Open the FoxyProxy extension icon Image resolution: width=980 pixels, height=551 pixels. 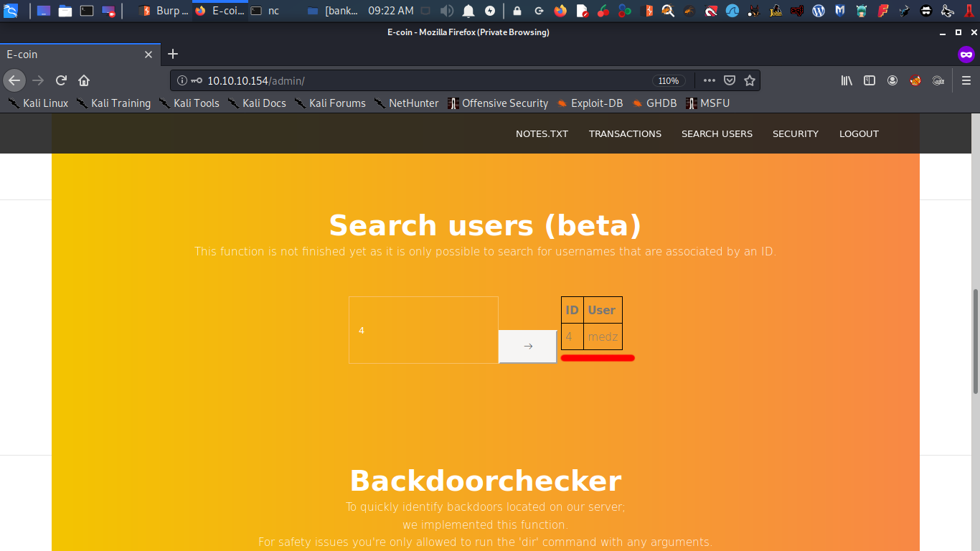click(915, 80)
